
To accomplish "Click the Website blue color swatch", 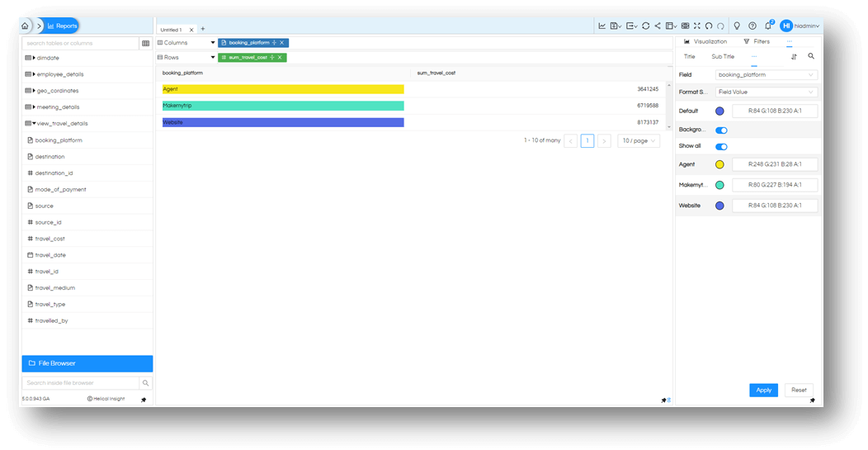I will point(719,206).
